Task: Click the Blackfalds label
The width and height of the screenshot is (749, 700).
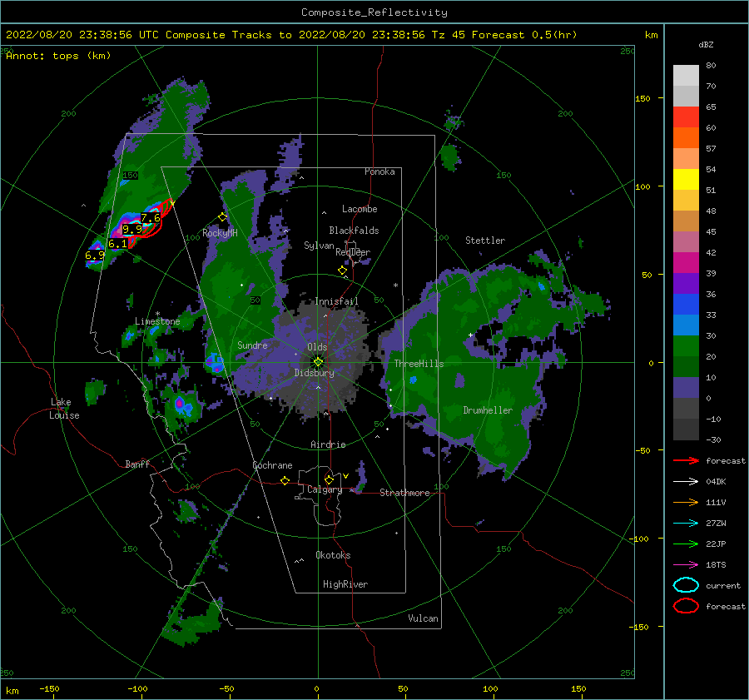Action: [x=354, y=231]
